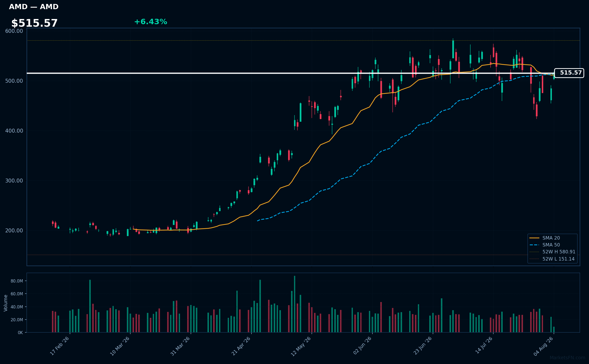Click the Volume axis title
Image resolution: width=589 pixels, height=364 pixels.
tap(6, 303)
